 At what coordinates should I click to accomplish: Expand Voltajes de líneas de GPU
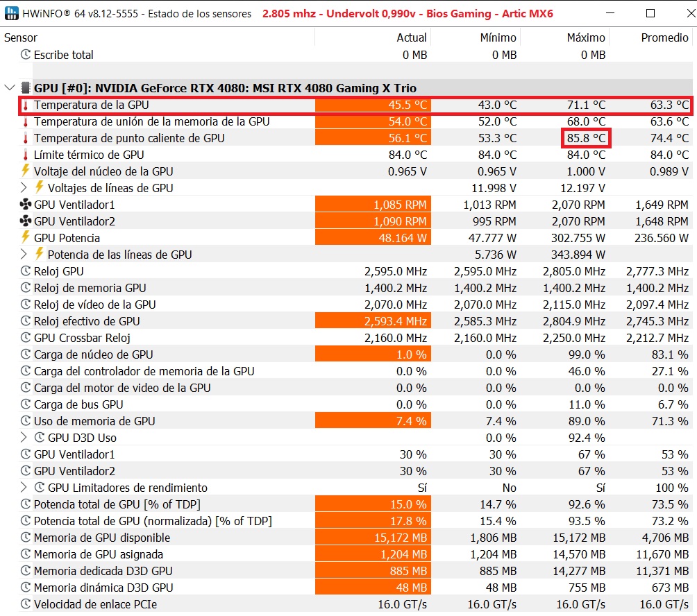coord(24,188)
